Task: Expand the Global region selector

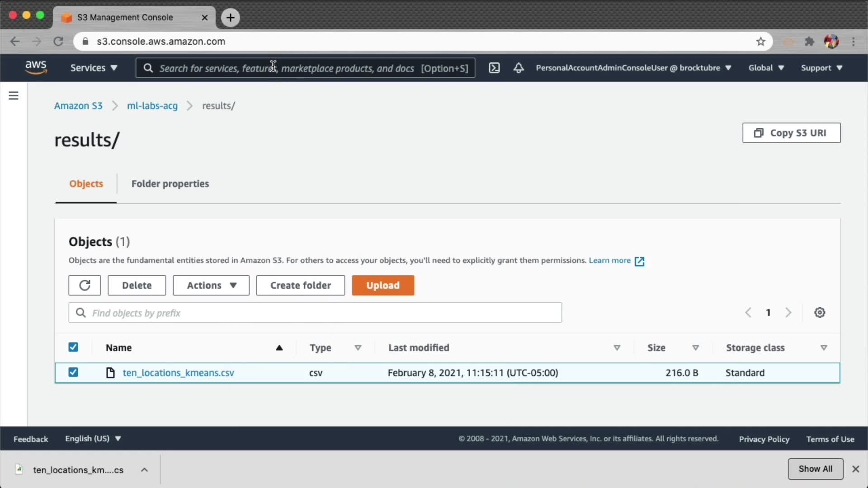Action: point(766,68)
